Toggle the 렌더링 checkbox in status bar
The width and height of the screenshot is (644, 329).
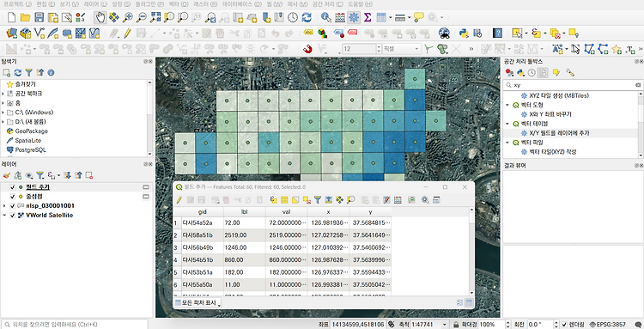(564, 325)
